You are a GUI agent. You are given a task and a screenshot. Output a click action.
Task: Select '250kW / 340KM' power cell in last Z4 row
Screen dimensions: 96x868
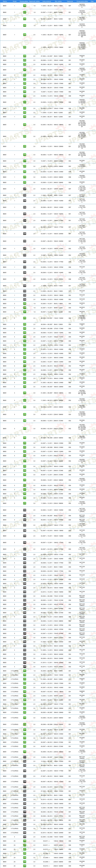click(58, 866)
